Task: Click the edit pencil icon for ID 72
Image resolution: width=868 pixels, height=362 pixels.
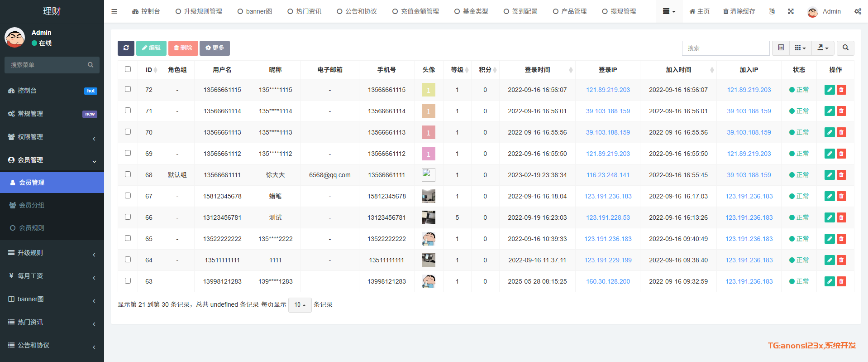Action: [x=830, y=90]
